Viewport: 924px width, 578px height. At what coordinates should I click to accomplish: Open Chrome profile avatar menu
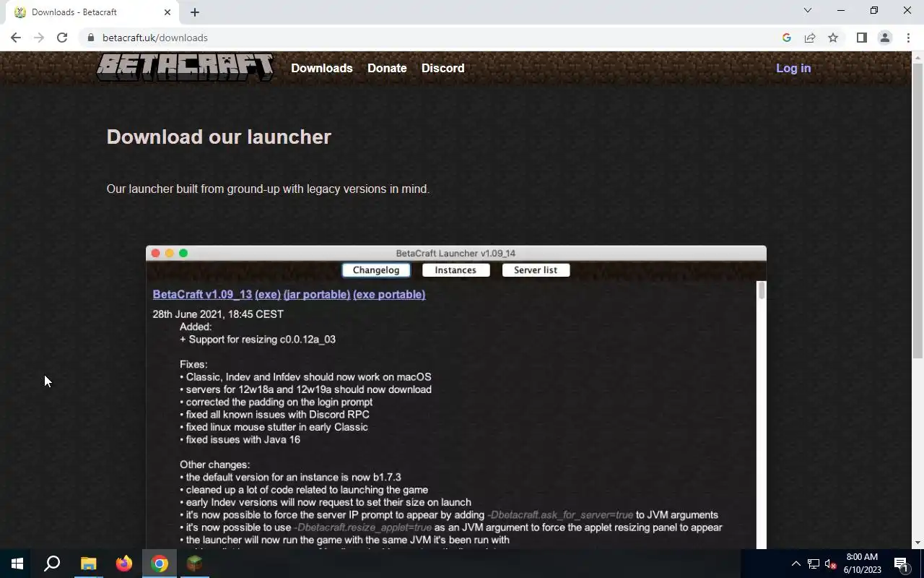(885, 38)
